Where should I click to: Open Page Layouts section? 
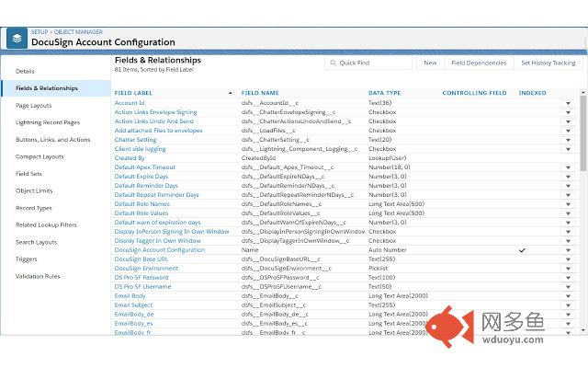34,106
